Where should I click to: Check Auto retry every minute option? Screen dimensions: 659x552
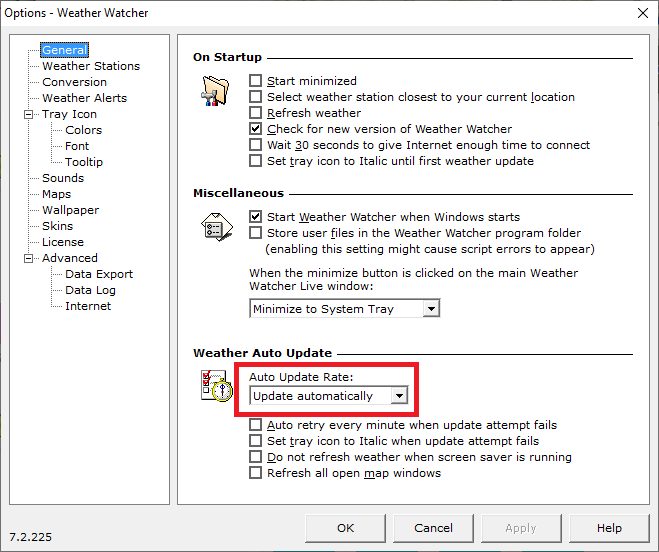[x=255, y=425]
